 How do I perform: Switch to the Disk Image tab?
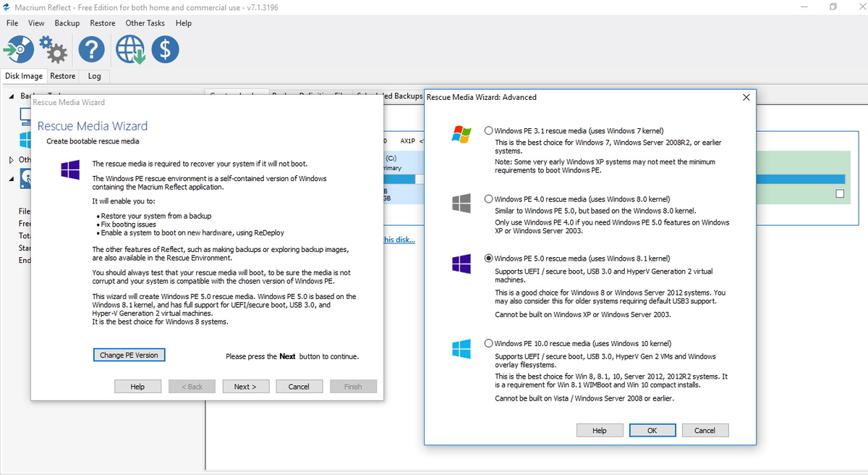[24, 76]
